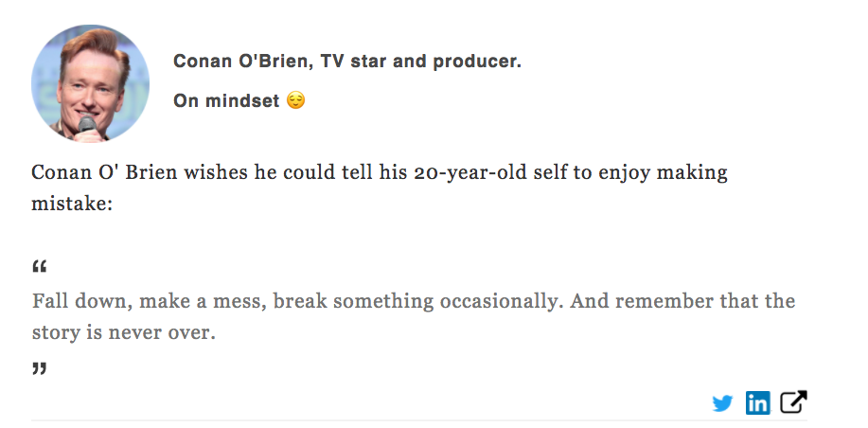Click the "And remember that the" text
868x428 pixels.
[x=682, y=301]
